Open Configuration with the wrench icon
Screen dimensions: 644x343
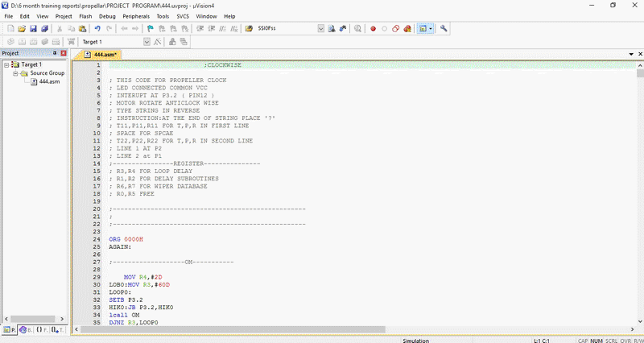coord(444,29)
